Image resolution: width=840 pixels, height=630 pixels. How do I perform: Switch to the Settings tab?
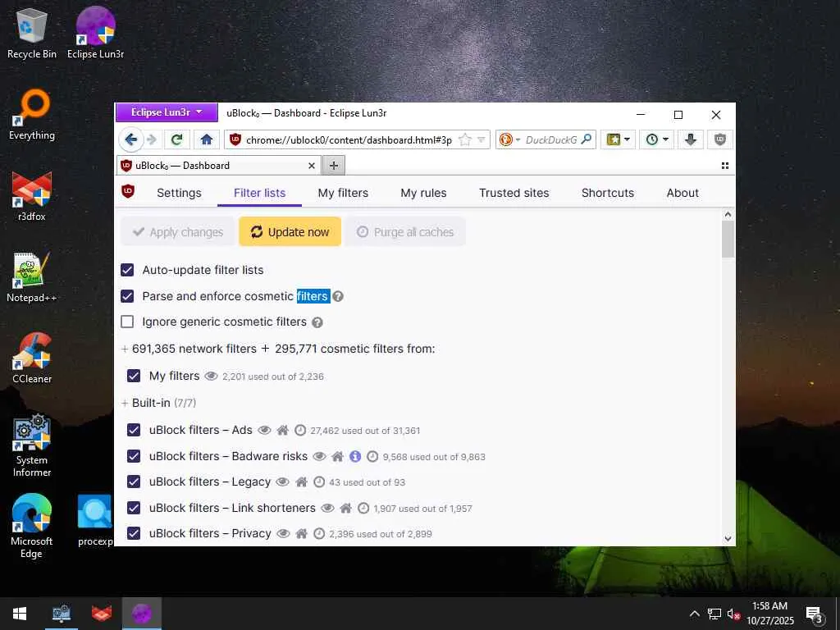point(179,193)
